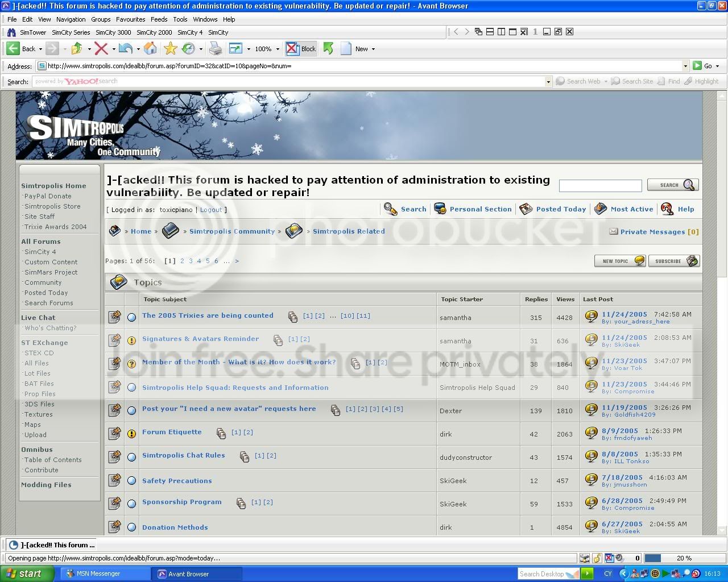
Task: Expand the address bar URL dropdown
Action: coord(685,66)
